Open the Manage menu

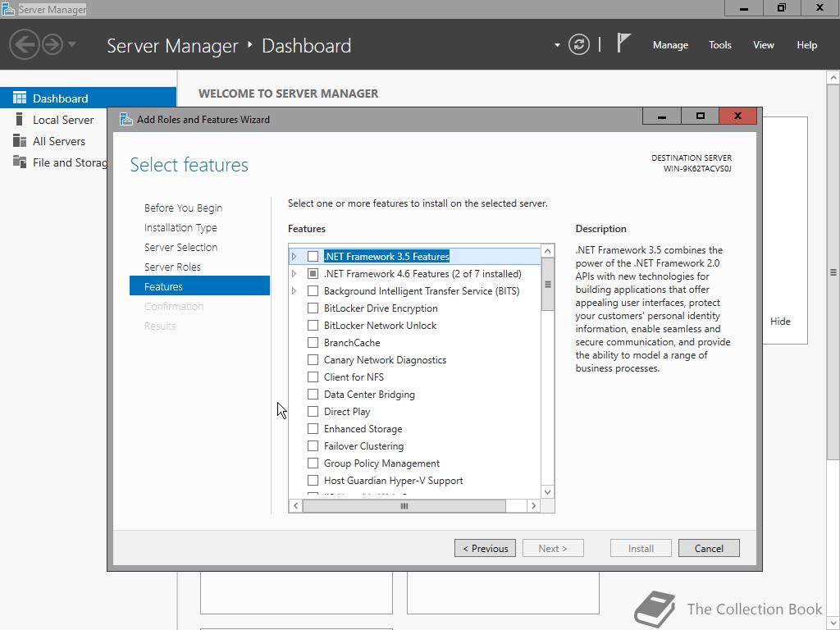click(x=670, y=45)
